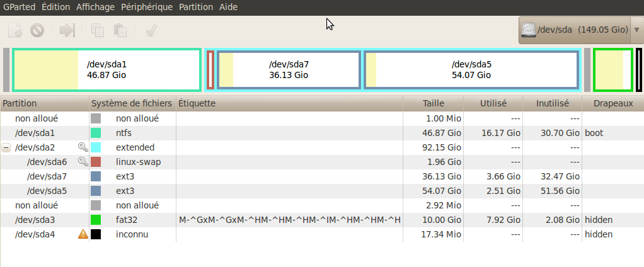The height and width of the screenshot is (267, 644).
Task: Collapse the /dev/sda2 extended partition tree
Action: pyautogui.click(x=6, y=147)
